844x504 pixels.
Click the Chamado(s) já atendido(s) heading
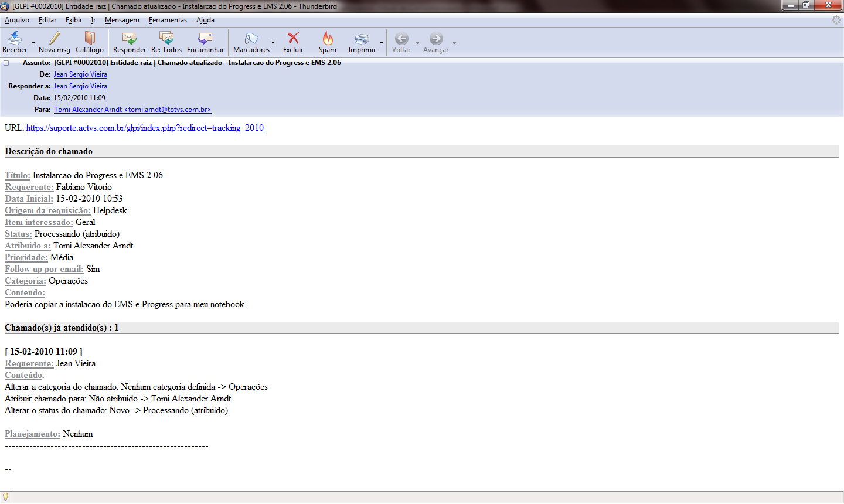pyautogui.click(x=62, y=328)
